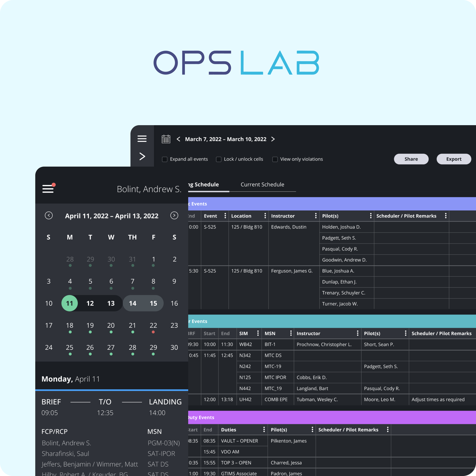The image size is (476, 476).
Task: Open Pilot(s) column menu in first events table
Action: coord(370,216)
